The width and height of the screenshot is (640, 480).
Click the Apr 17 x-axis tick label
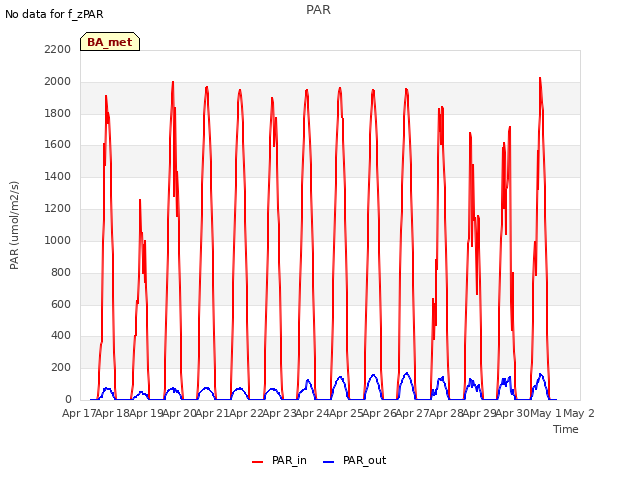point(78,413)
